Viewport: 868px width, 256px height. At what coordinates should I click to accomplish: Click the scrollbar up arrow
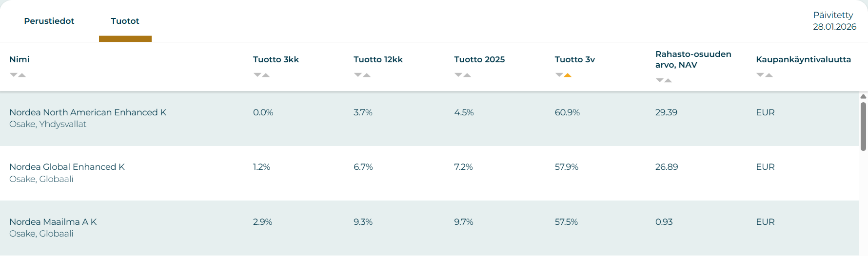pyautogui.click(x=863, y=96)
